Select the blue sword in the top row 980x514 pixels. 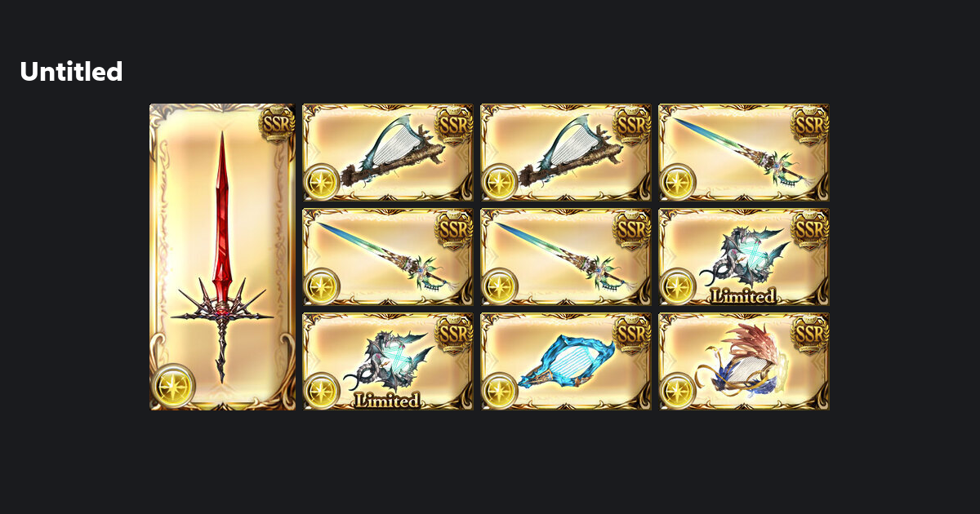point(744,153)
